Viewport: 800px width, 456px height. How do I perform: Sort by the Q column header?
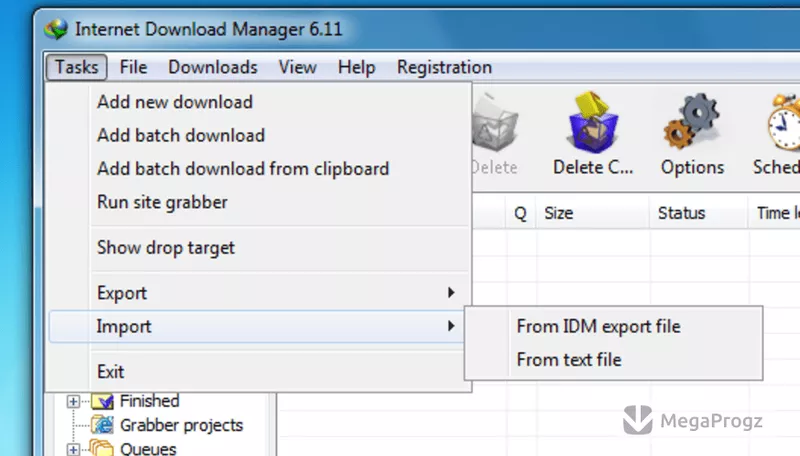point(520,213)
